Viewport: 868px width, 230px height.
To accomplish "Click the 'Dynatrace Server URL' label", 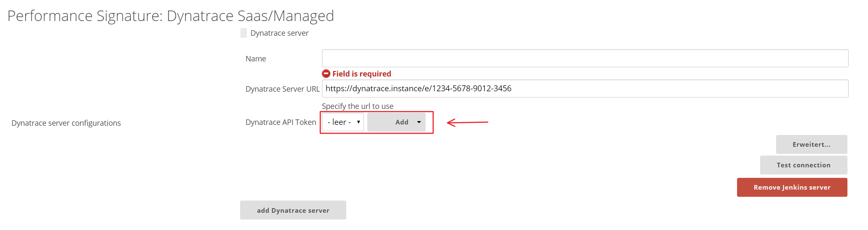I will pyautogui.click(x=282, y=89).
